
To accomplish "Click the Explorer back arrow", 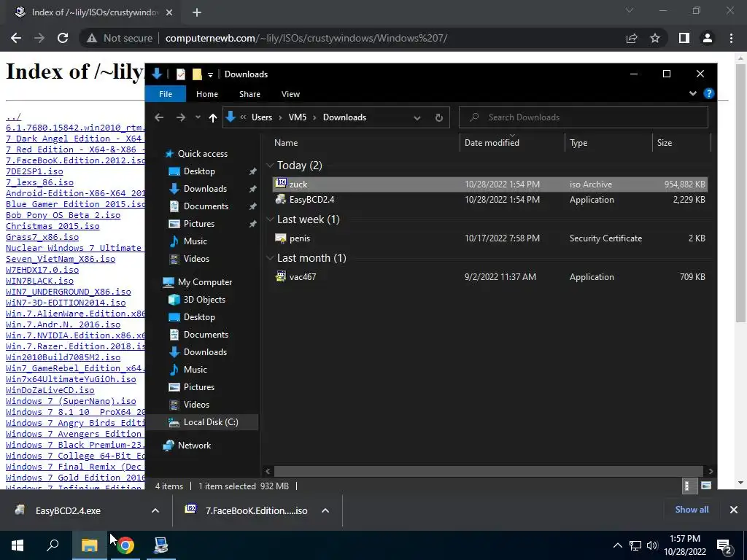I will click(159, 117).
